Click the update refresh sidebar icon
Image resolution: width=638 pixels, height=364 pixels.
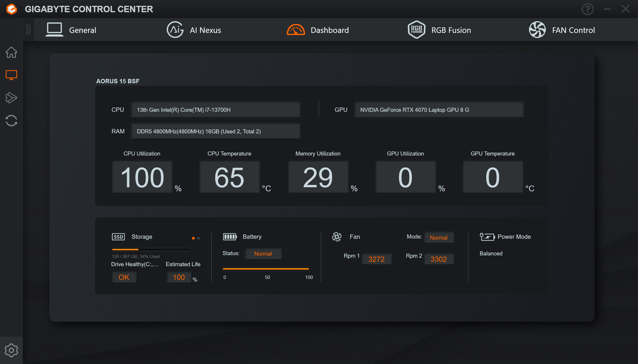pos(11,121)
